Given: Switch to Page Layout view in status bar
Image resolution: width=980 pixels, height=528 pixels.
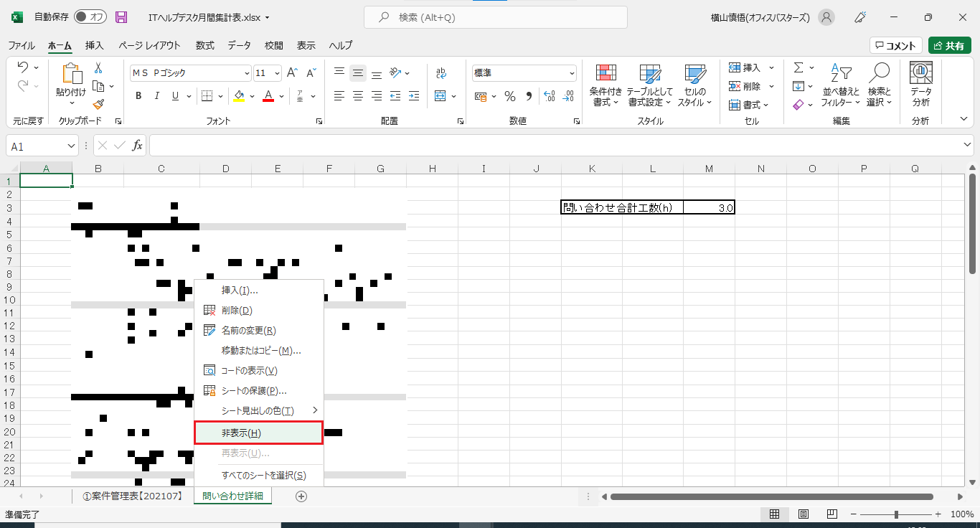Looking at the screenshot, I should (804, 514).
